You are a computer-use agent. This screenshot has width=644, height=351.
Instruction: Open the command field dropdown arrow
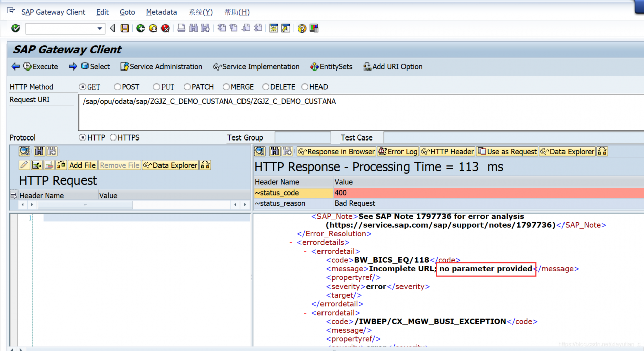pos(100,29)
